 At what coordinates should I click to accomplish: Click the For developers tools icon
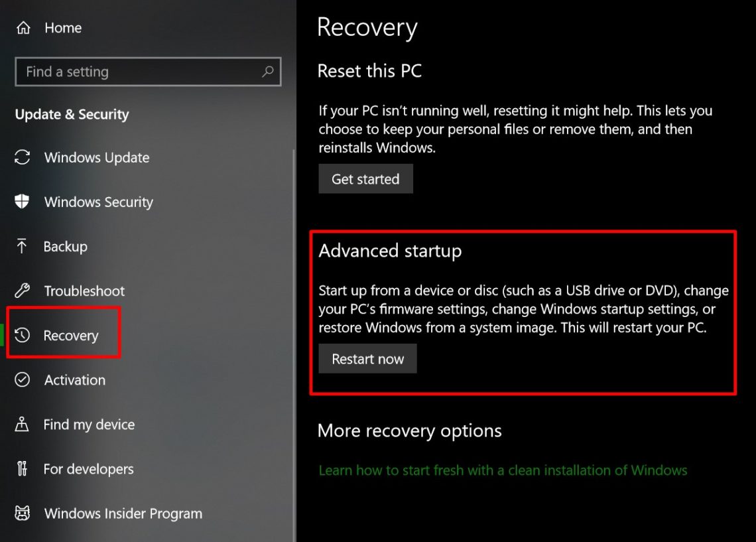point(23,469)
